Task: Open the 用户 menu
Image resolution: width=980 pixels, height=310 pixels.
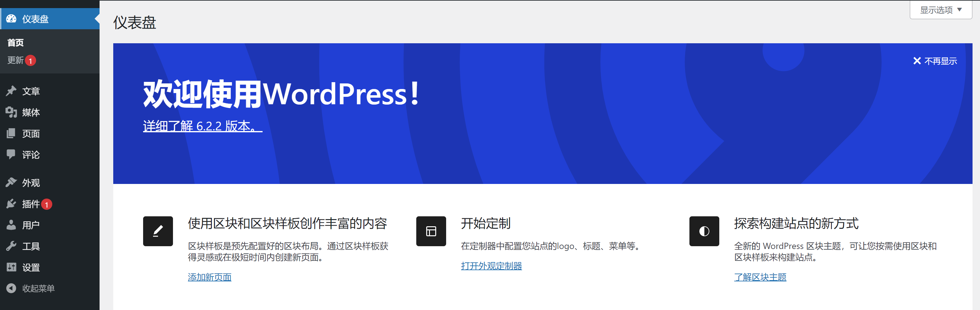Action: [x=50, y=225]
